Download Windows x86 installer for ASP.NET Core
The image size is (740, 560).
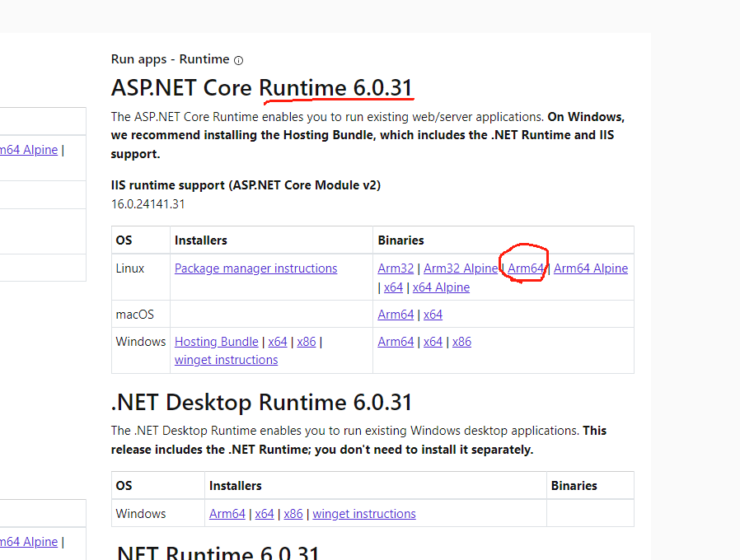click(307, 342)
